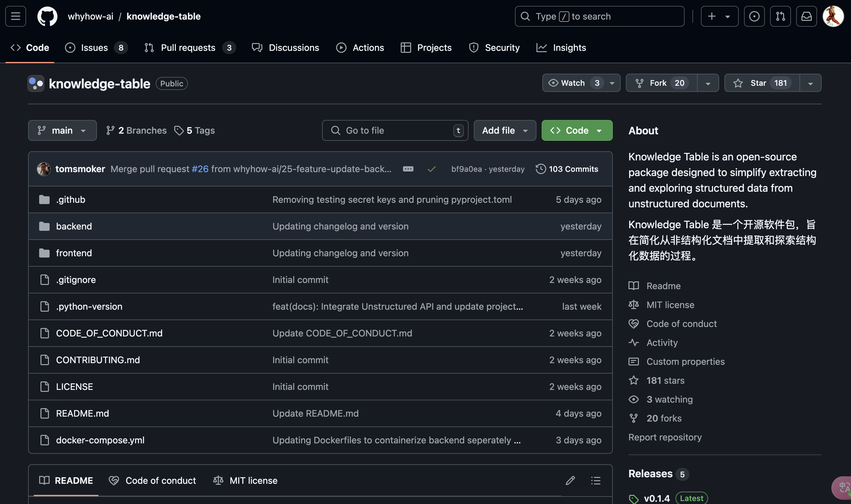Select the Code tab
This screenshot has height=504, width=851.
(x=30, y=48)
